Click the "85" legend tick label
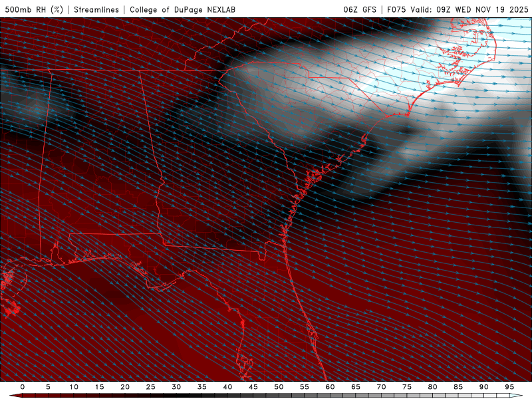The height and width of the screenshot is (399, 532). (458, 387)
